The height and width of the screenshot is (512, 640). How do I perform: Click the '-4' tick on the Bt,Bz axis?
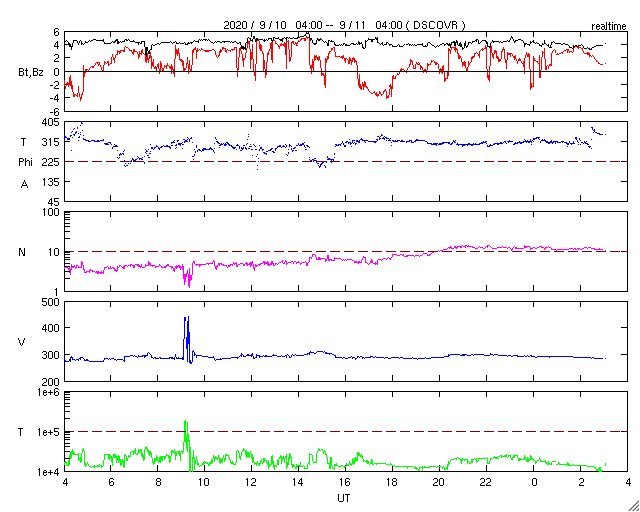55,98
